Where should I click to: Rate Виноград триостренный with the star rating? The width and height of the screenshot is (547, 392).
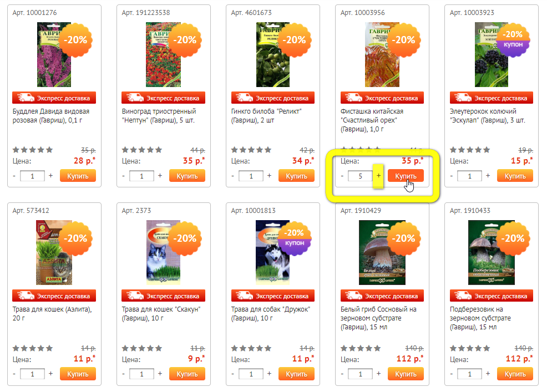coord(141,150)
